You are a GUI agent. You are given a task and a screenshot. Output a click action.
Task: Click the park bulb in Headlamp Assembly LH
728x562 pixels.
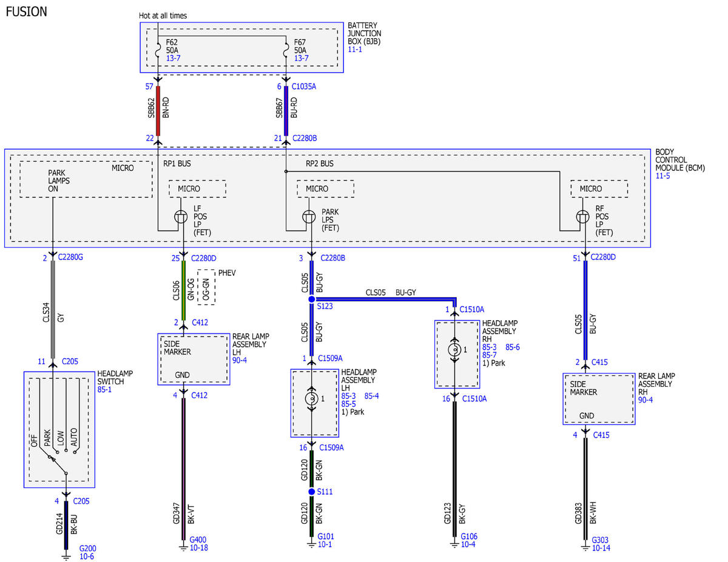pos(311,398)
